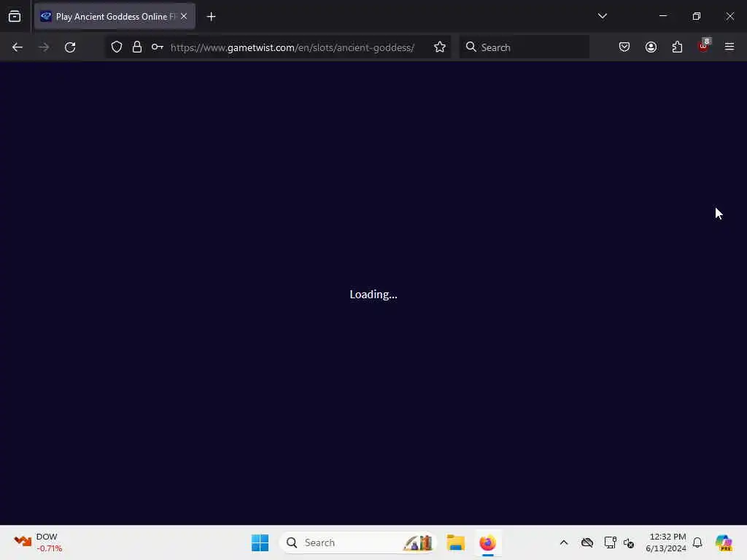Open the notifications bell
This screenshot has width=747, height=560.
697,542
